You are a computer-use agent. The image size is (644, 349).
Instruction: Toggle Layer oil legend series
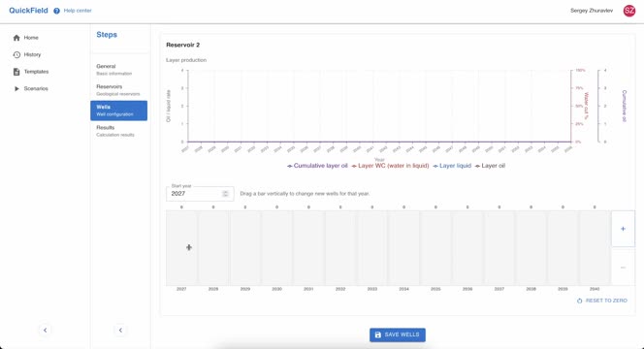490,166
